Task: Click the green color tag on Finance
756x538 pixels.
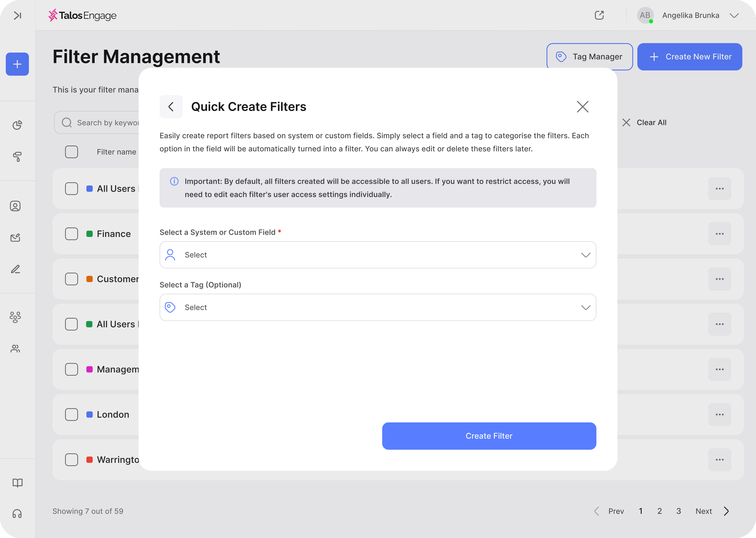Action: (x=90, y=234)
